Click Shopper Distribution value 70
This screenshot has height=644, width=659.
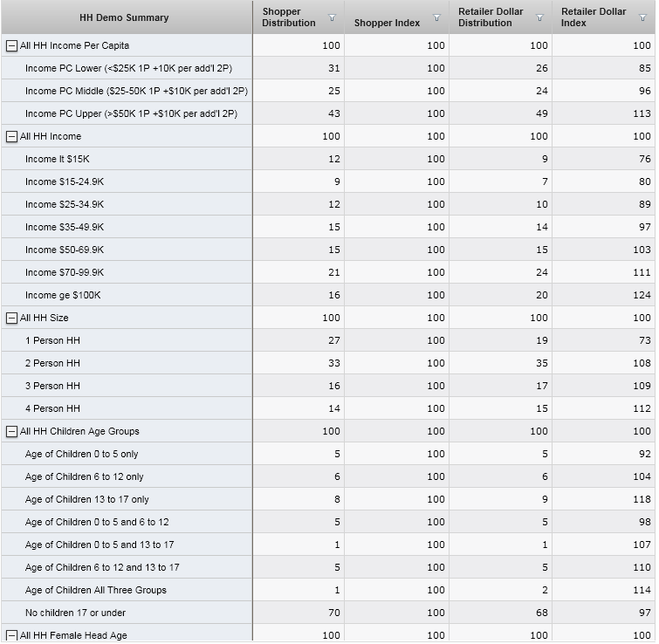pos(333,613)
